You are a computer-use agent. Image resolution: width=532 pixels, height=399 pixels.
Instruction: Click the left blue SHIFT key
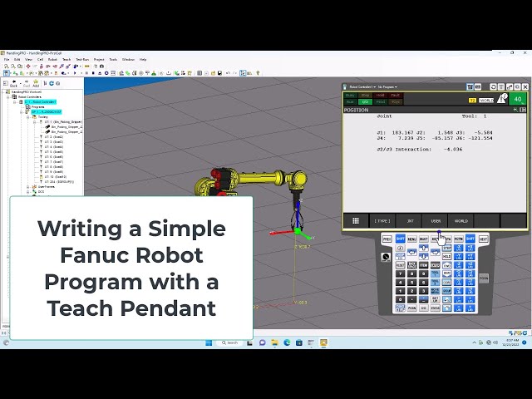point(401,239)
